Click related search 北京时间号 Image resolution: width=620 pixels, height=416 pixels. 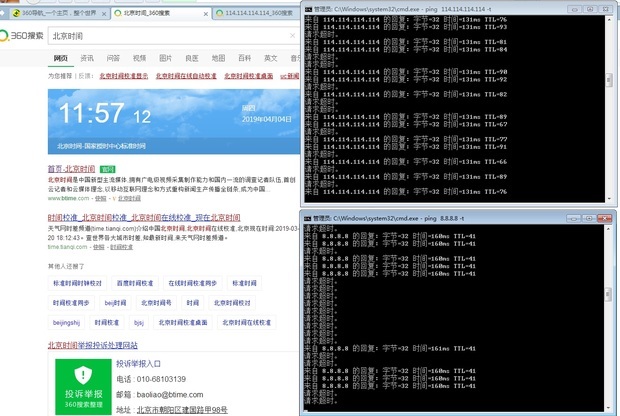point(156,303)
